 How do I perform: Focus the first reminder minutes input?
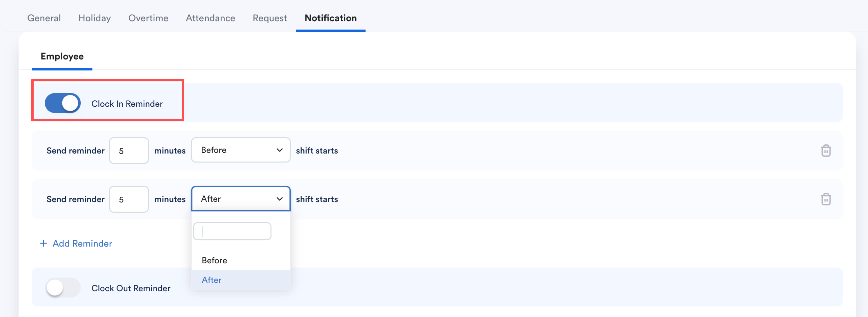(129, 150)
